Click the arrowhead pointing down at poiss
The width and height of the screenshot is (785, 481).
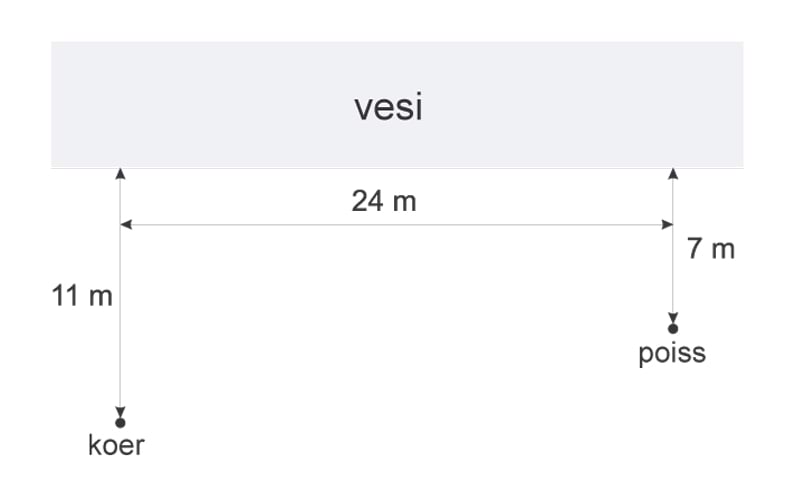[x=673, y=317]
